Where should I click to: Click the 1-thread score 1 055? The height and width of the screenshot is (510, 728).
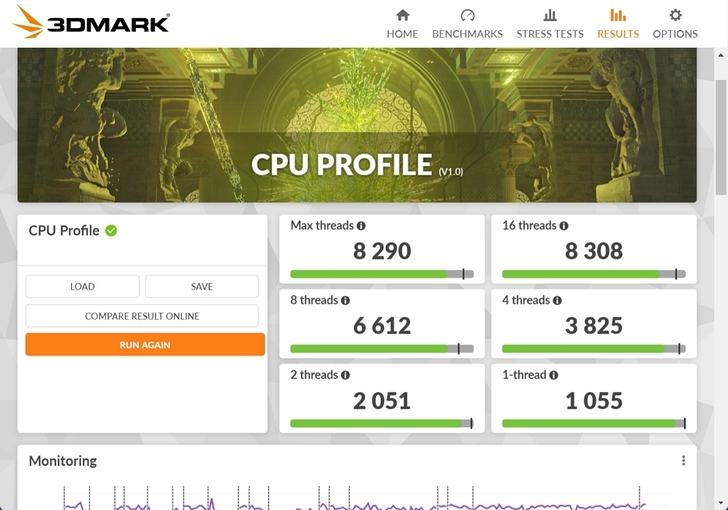pos(594,400)
